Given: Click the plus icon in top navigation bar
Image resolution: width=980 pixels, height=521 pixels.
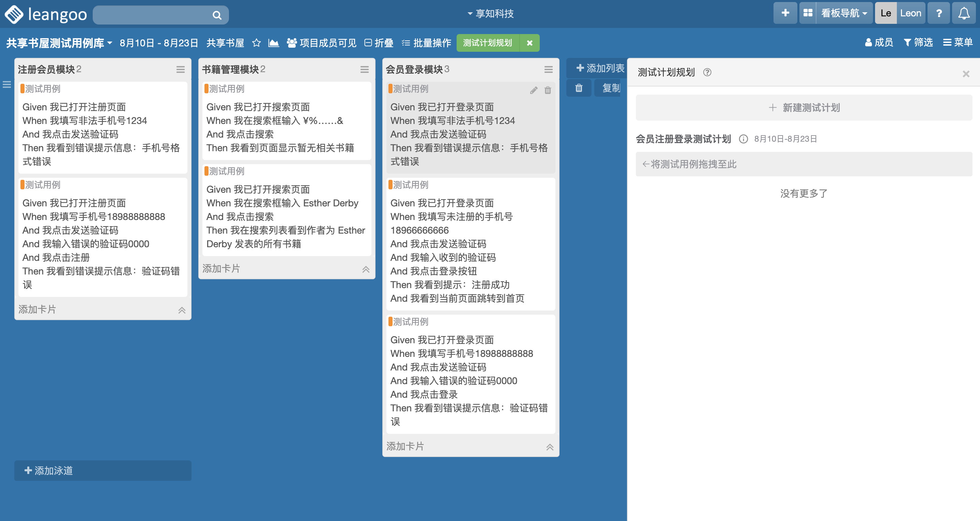Looking at the screenshot, I should click(x=785, y=13).
